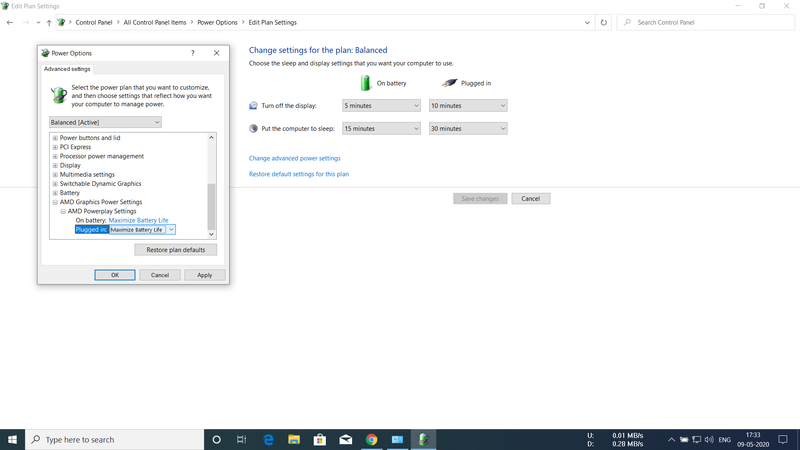Click the refresh button beside address bar
This screenshot has height=450, width=800.
(x=603, y=22)
